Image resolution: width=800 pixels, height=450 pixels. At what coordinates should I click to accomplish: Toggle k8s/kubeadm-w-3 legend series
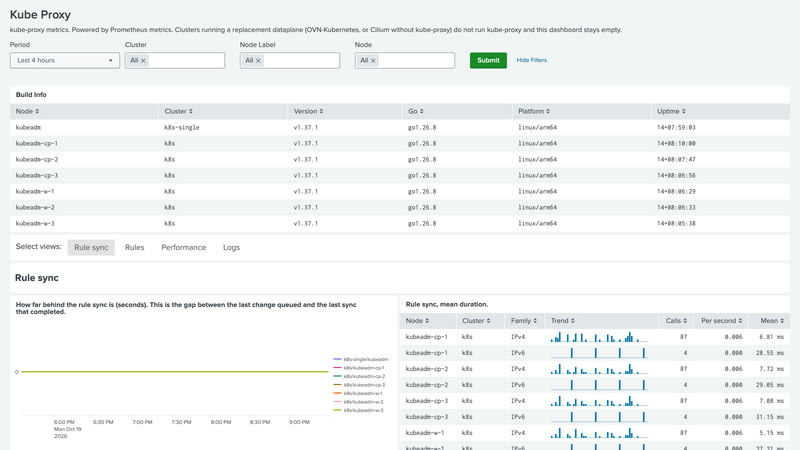tap(358, 410)
